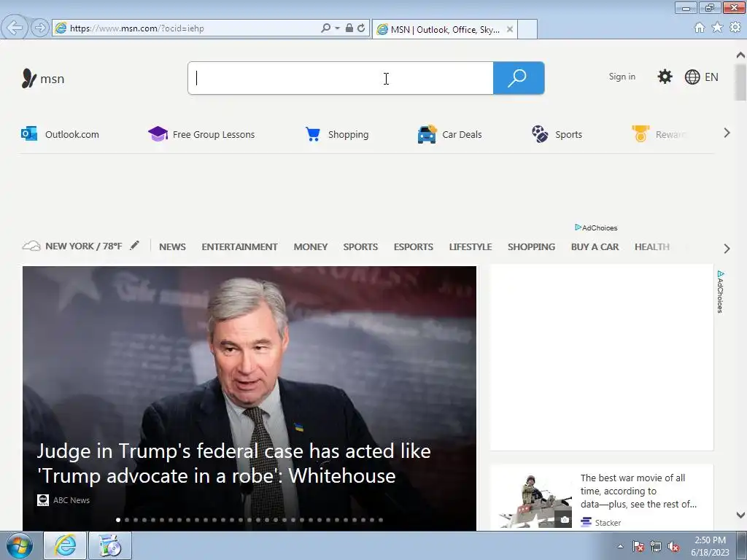Click the page scrollbar up arrow

(740, 55)
